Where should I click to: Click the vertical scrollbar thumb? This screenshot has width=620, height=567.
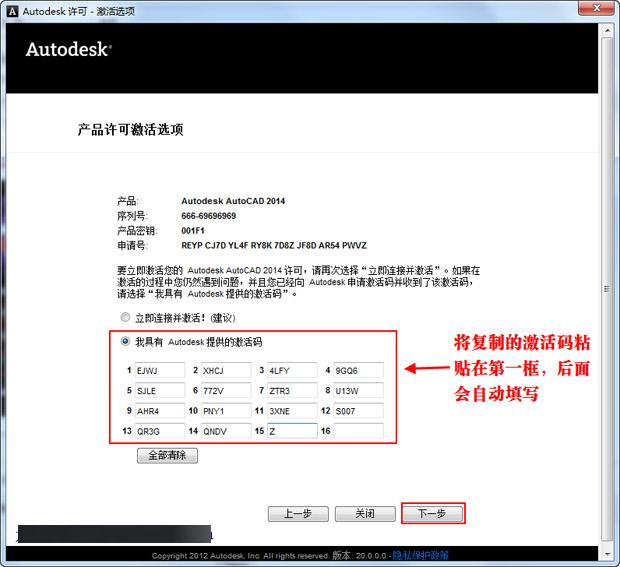(607, 289)
